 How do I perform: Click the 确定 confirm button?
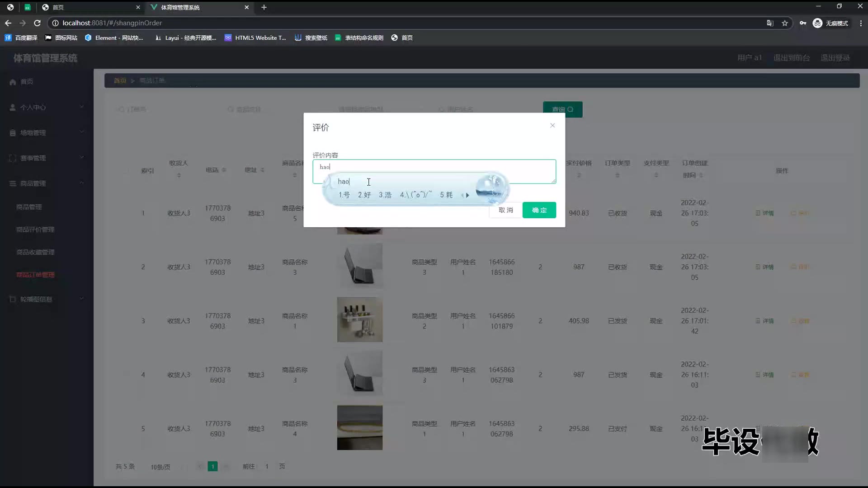pos(539,210)
